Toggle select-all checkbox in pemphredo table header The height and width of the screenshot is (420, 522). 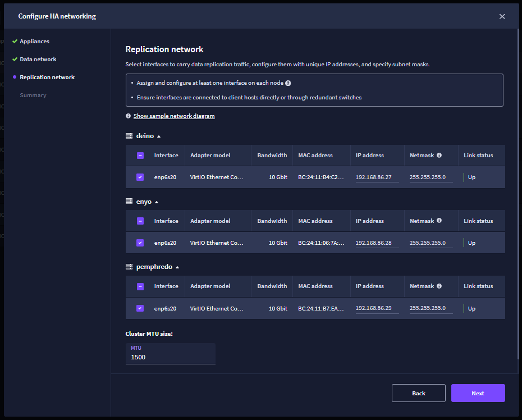coord(140,286)
